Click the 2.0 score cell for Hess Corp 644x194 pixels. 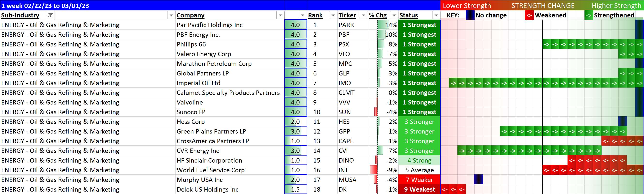coord(296,121)
